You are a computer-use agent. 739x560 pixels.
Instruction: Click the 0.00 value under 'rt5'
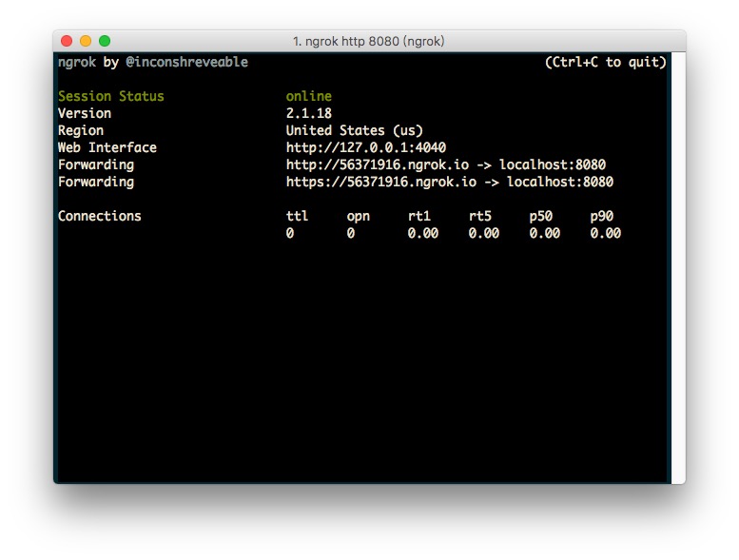pyautogui.click(x=483, y=233)
